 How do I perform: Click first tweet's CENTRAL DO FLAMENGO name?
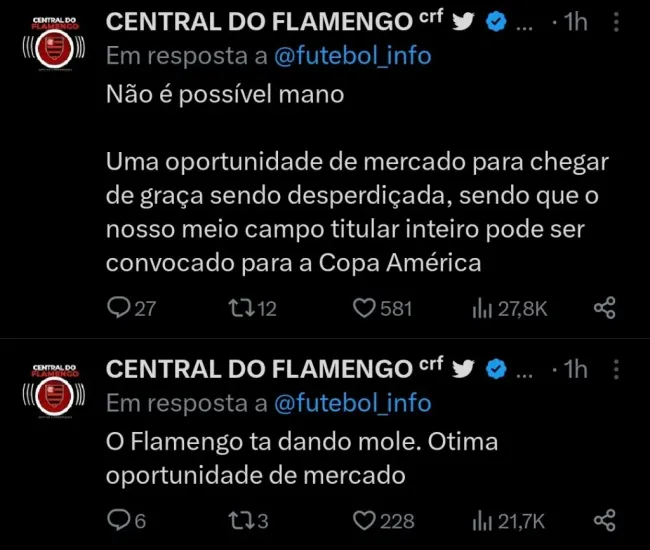tap(258, 22)
